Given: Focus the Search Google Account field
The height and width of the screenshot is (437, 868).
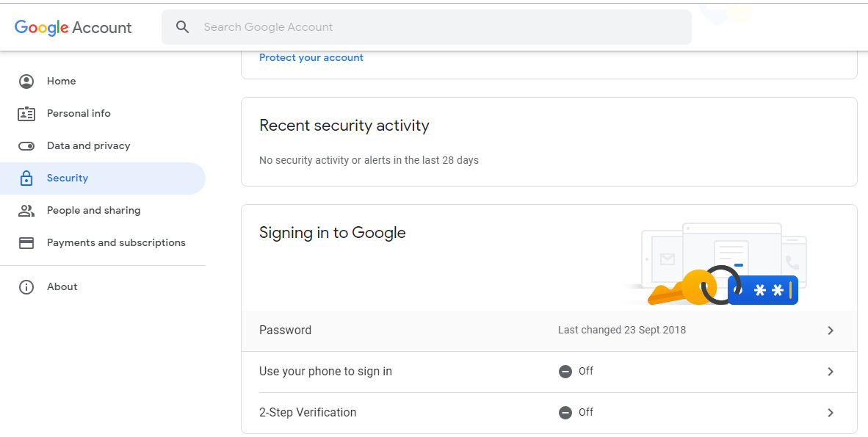Looking at the screenshot, I should 441,27.
